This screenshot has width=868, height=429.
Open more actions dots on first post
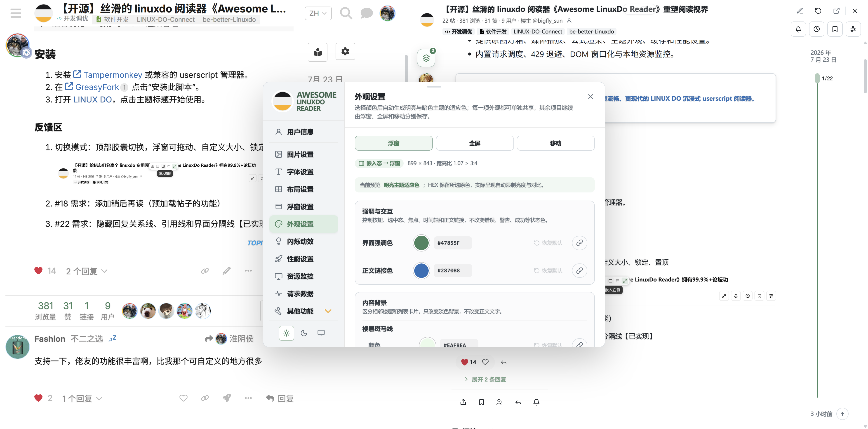(x=248, y=271)
